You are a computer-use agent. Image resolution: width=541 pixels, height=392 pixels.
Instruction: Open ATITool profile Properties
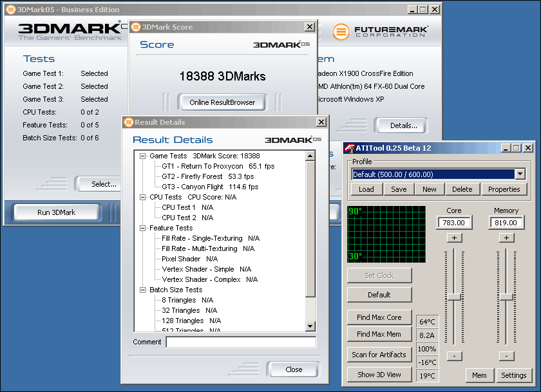[504, 189]
